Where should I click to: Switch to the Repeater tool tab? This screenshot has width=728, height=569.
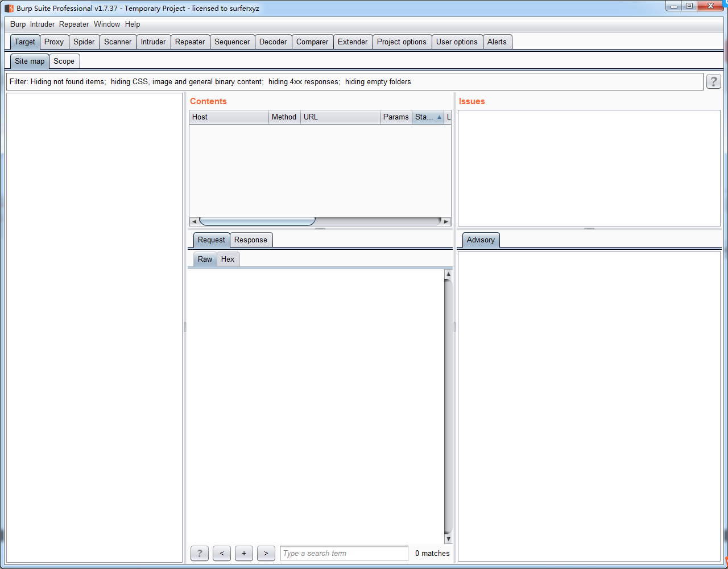[190, 42]
